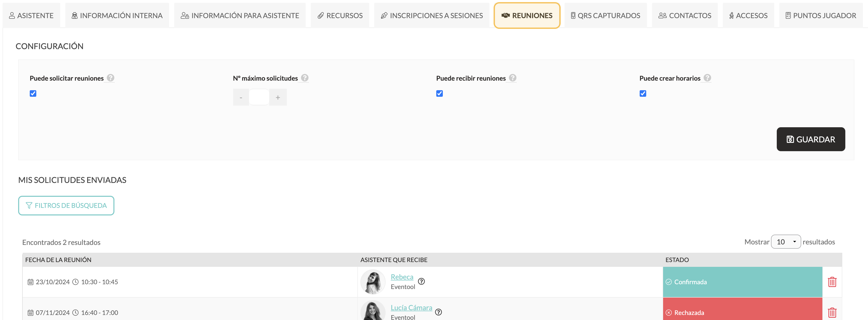Toggle Puede crear horarios checkbox
The width and height of the screenshot is (868, 320).
pos(643,93)
